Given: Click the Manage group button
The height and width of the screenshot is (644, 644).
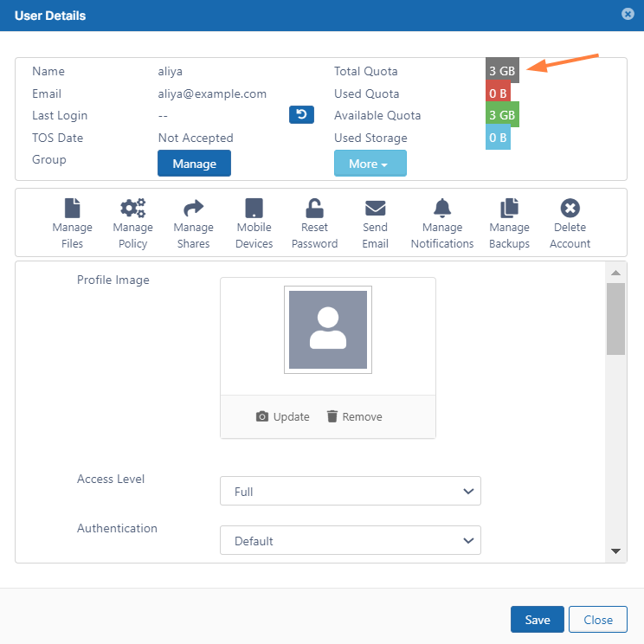Looking at the screenshot, I should (194, 164).
